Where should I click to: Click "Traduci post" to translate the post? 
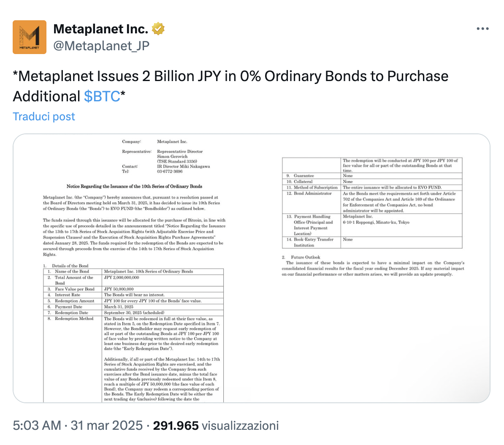(x=44, y=117)
